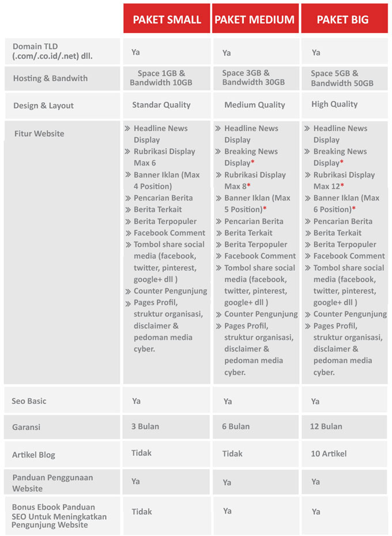
Task: Click chevron icon next to Breaking News Display in Paket Medium
Action: pos(218,152)
